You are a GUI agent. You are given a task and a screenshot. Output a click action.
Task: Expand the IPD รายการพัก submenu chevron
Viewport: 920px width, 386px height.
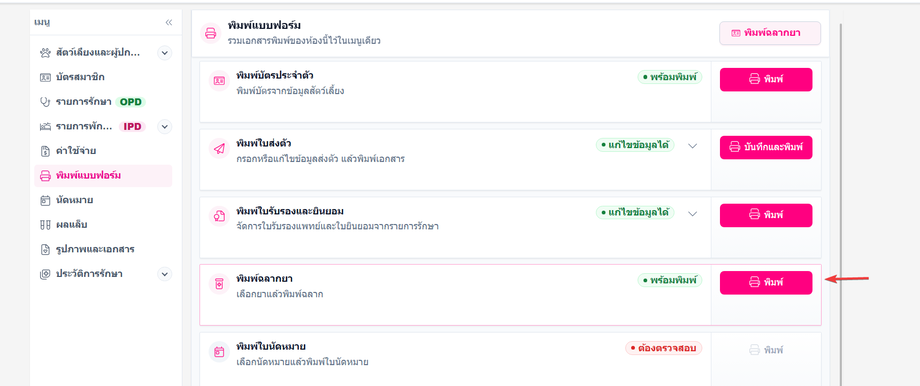pyautogui.click(x=165, y=126)
